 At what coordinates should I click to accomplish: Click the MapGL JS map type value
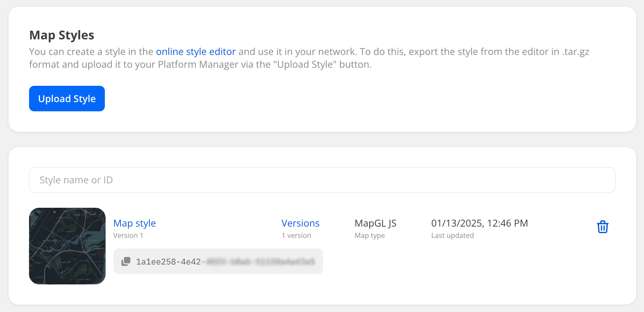(375, 223)
